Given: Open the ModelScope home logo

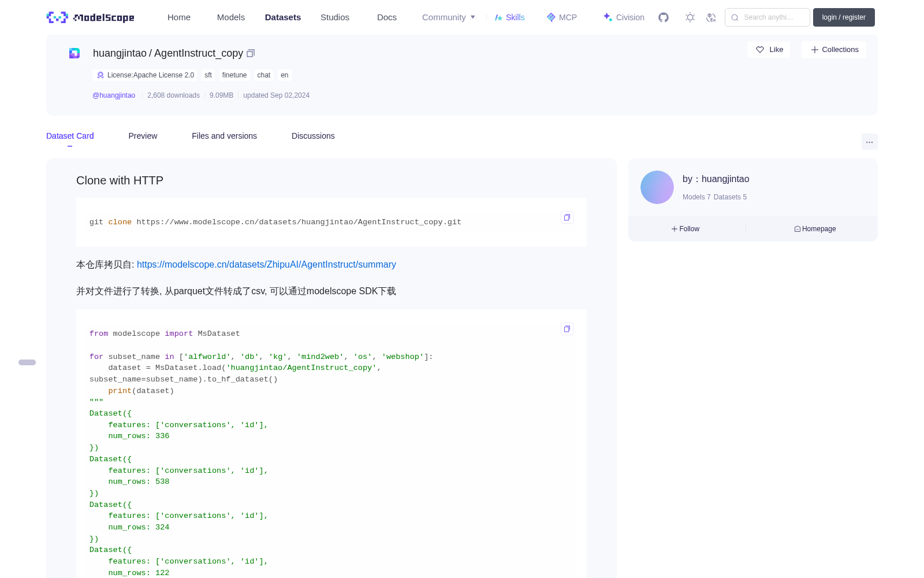Looking at the screenshot, I should pos(90,17).
